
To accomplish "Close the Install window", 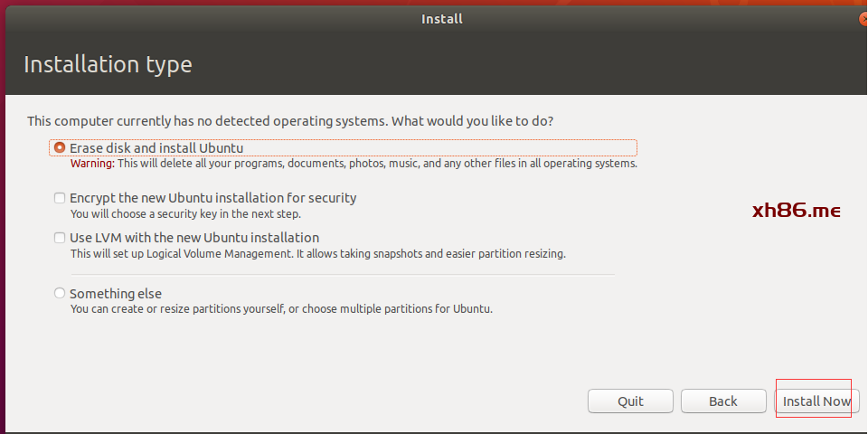I will [x=862, y=18].
